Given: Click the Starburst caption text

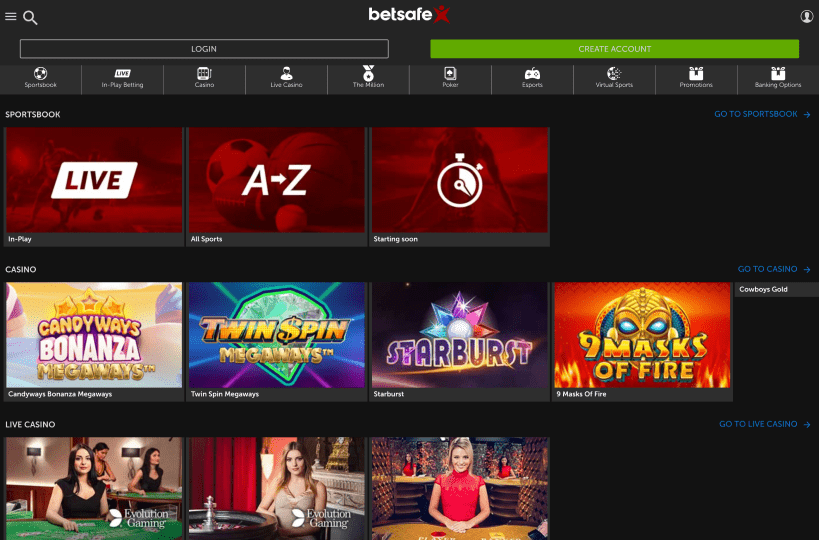Looking at the screenshot, I should point(389,394).
